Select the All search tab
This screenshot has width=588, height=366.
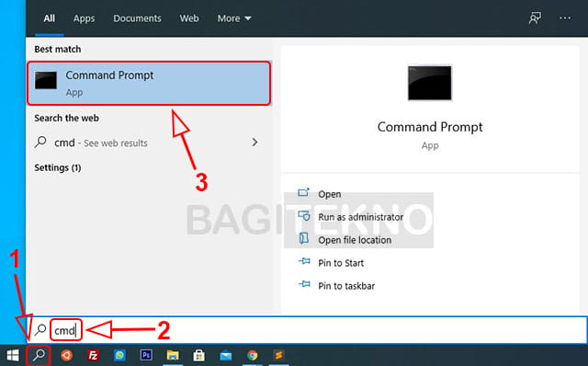point(49,18)
